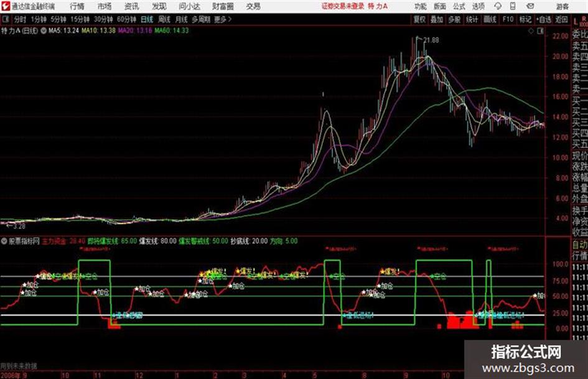This screenshot has height=379, width=588.
Task: Select the 月线 monthly chart tab
Action: (182, 19)
